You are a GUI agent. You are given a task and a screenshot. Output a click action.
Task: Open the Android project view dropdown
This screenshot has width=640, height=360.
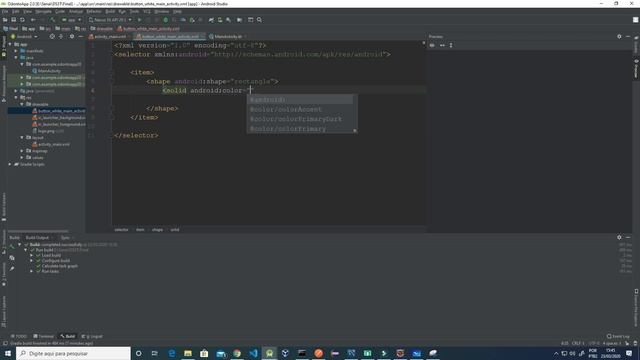[x=24, y=37]
